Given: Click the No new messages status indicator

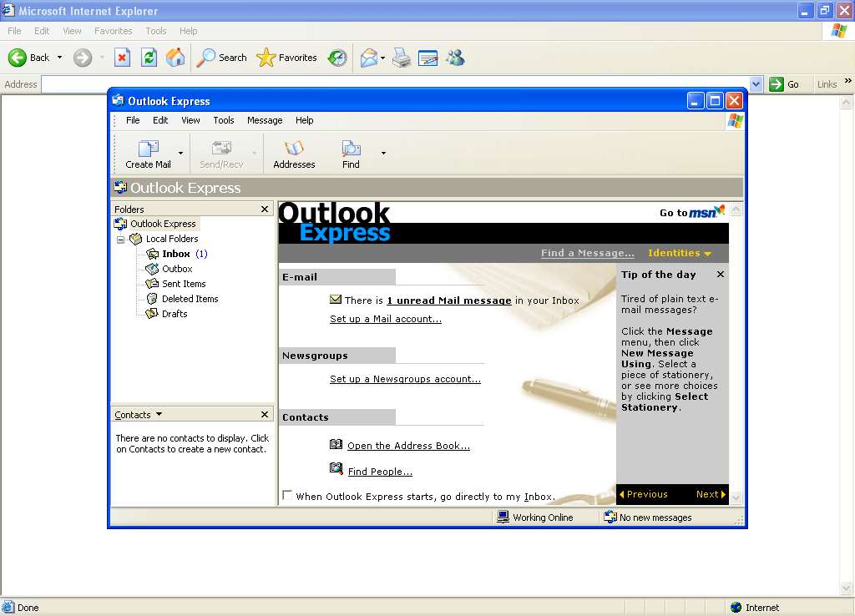Looking at the screenshot, I should [648, 518].
